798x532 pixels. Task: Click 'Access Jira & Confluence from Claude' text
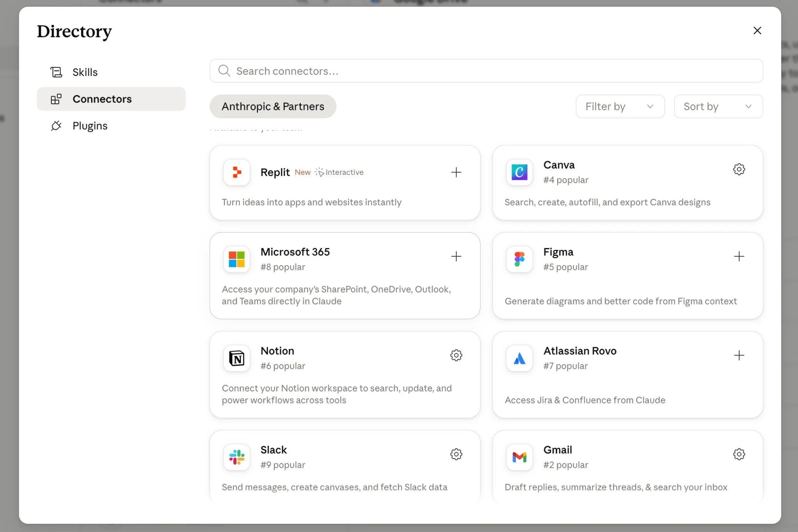[x=585, y=400]
